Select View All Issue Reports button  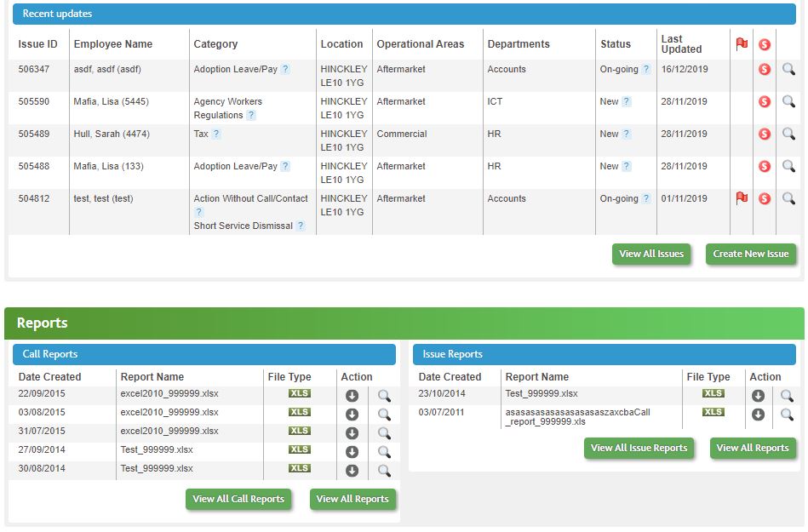639,448
